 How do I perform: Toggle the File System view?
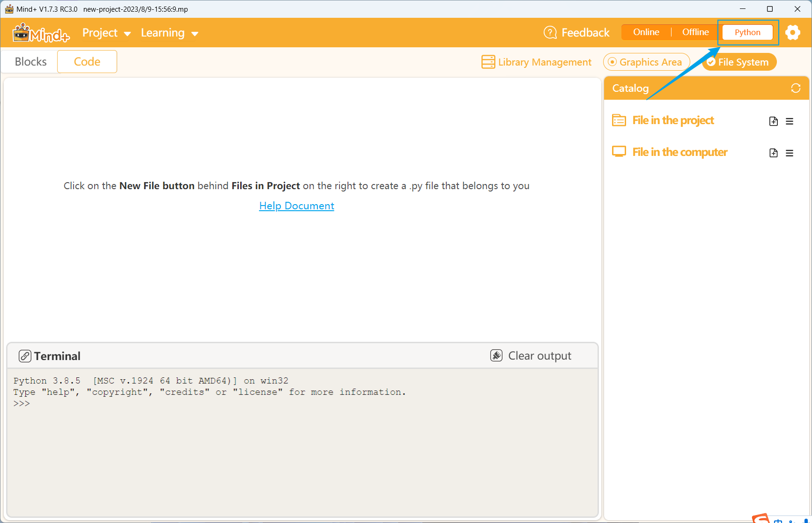point(738,61)
